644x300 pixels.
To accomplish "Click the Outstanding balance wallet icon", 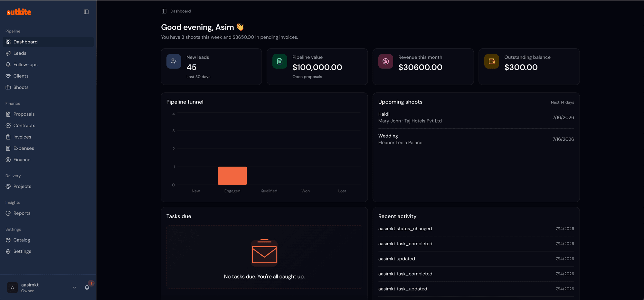I will point(491,61).
